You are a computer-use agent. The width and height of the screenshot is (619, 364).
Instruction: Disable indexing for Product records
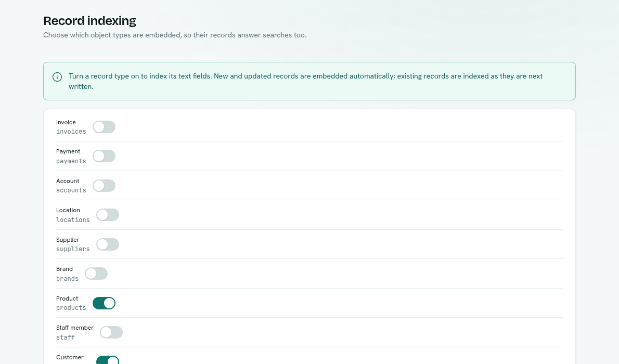[x=104, y=303]
